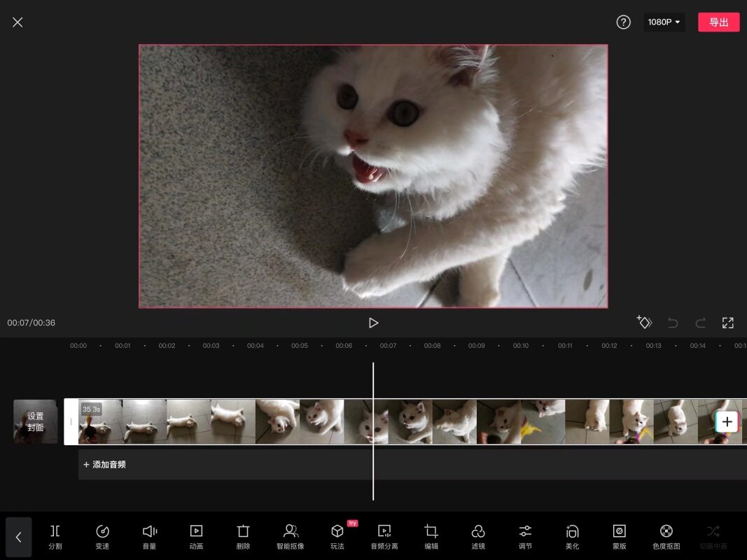The height and width of the screenshot is (560, 747).
Task: Expand the 1080P resolution dropdown
Action: (x=664, y=22)
